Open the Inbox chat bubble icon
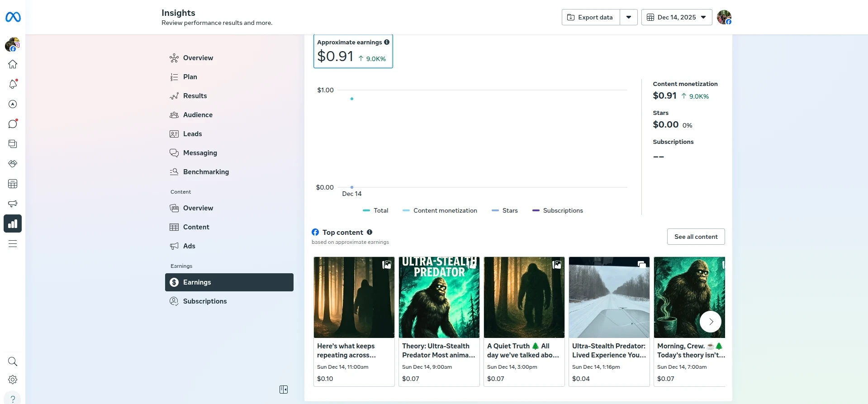 [x=13, y=124]
